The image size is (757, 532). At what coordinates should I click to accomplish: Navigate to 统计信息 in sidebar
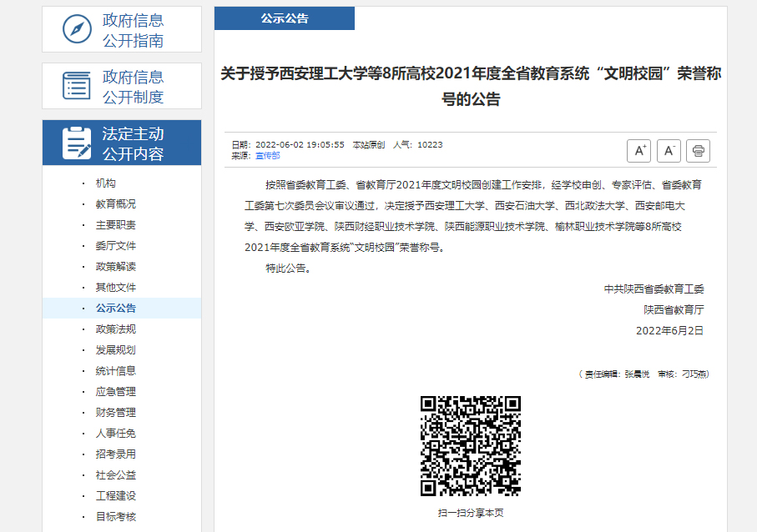115,371
